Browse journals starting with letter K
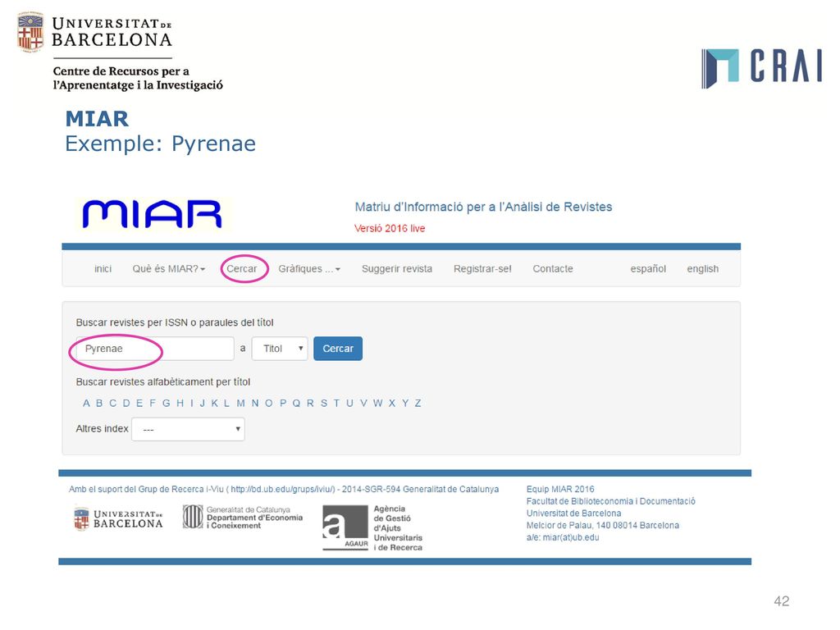The height and width of the screenshot is (630, 840). [x=214, y=404]
